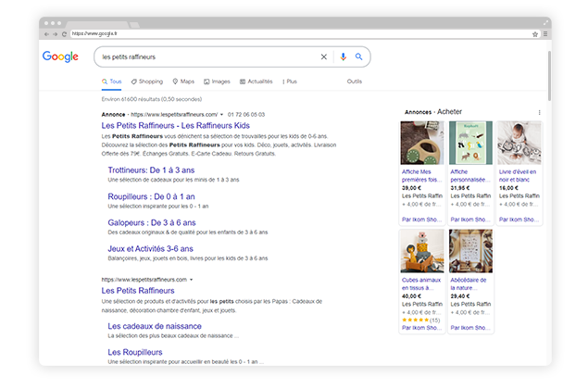Switch to the Shopping tab

147,82
